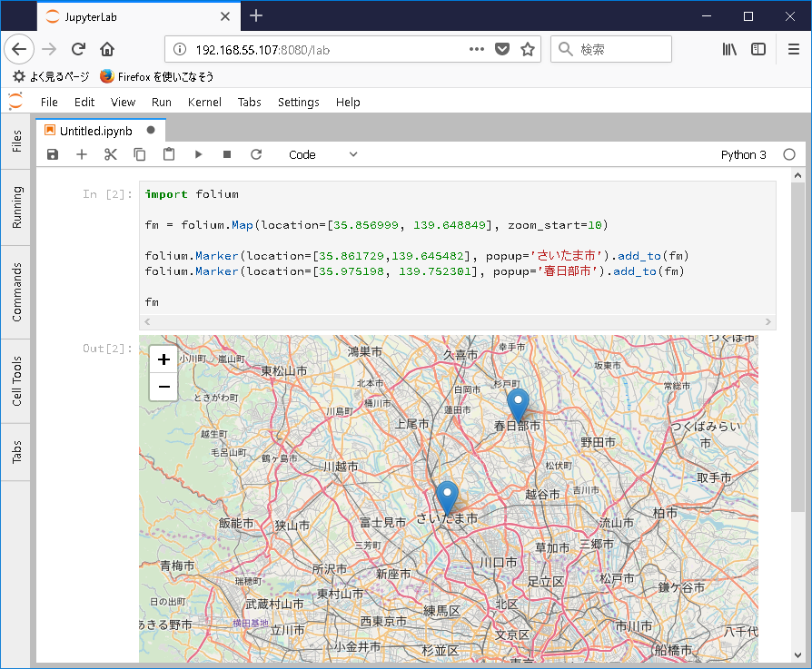Zoom out on the folium map
Image resolution: width=812 pixels, height=669 pixels.
coord(163,387)
